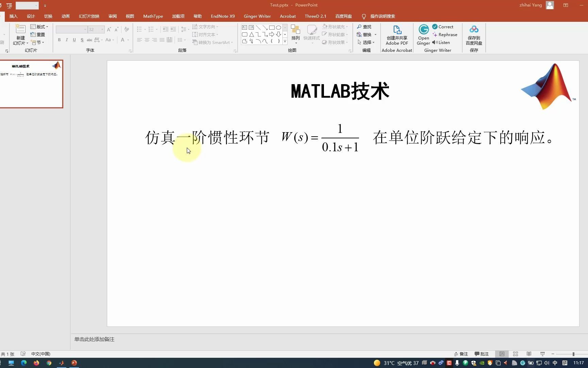Open Google Chrome from the taskbar
The image size is (588, 368).
tap(49, 363)
